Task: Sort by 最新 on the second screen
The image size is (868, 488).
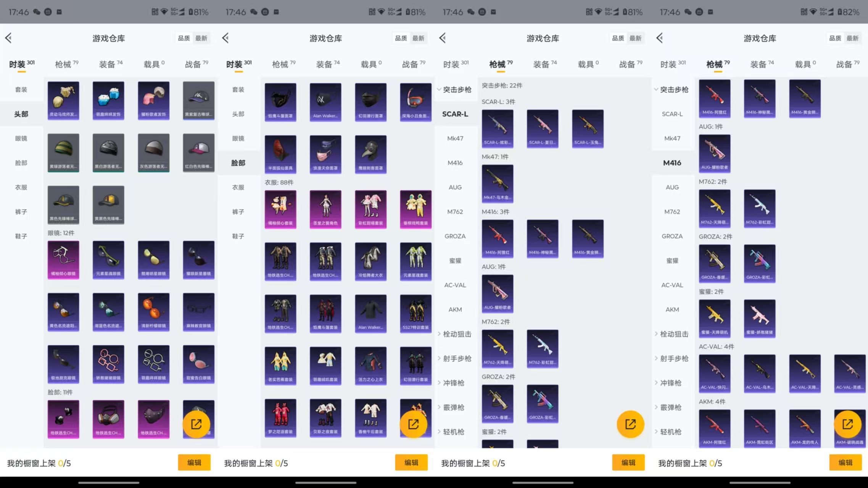Action: click(418, 38)
